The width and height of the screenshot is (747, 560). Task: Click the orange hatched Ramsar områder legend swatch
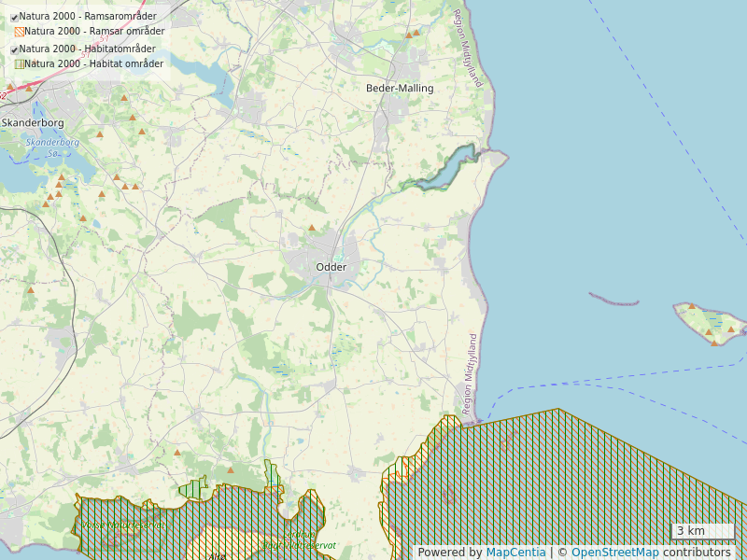tap(19, 32)
